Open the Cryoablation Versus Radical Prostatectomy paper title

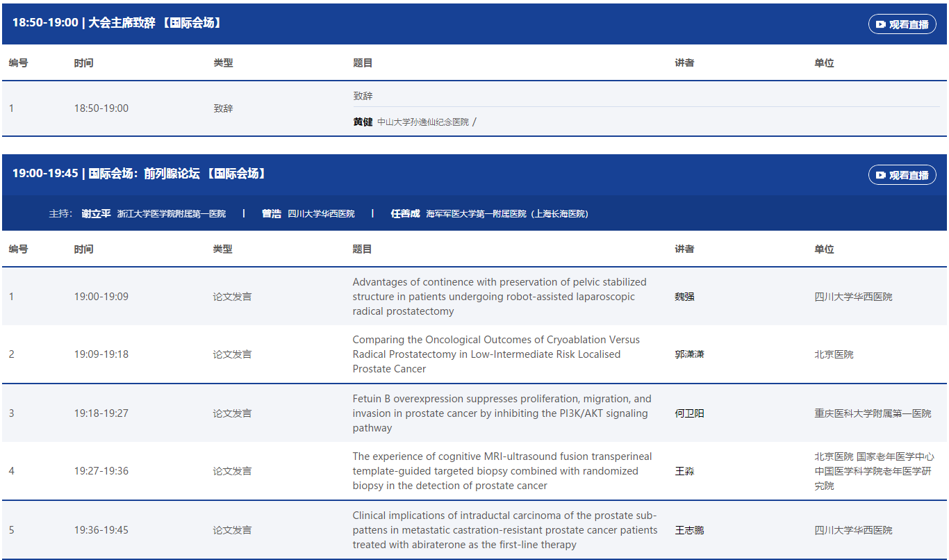coord(496,354)
